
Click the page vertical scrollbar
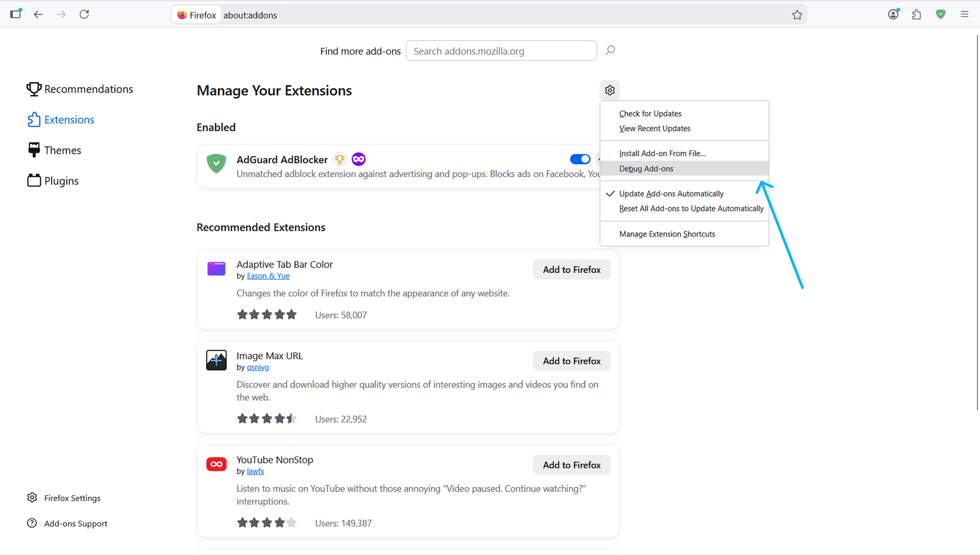(977, 222)
